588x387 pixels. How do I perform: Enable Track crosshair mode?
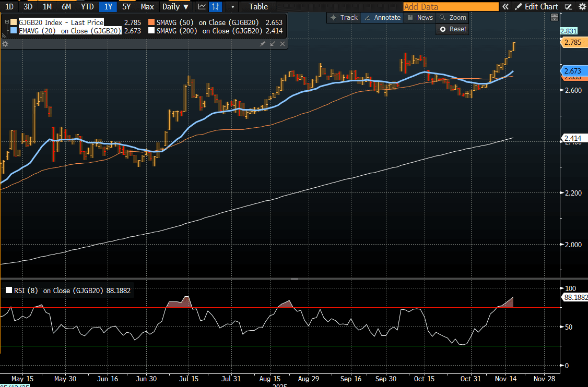(344, 17)
